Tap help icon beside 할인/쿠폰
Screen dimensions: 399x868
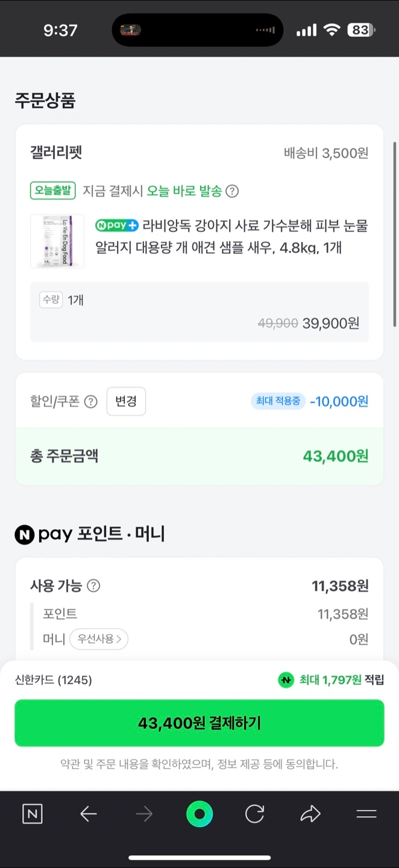[91, 401]
